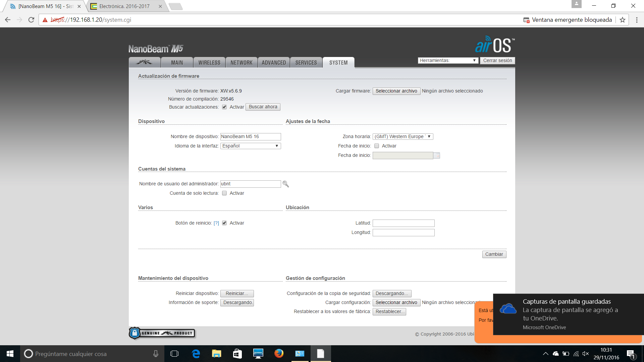Open Chrome menu three dots

coord(637,20)
